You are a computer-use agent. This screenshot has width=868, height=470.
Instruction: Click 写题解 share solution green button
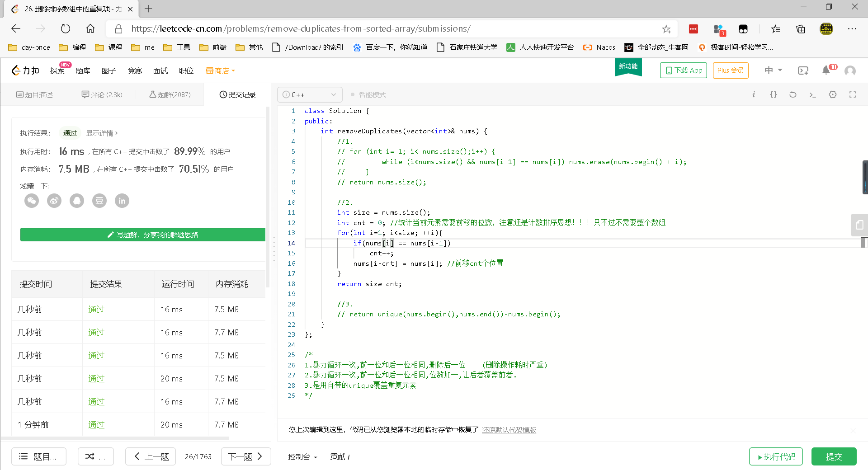[143, 235]
